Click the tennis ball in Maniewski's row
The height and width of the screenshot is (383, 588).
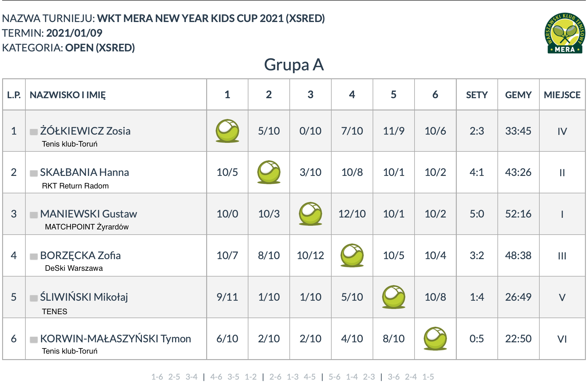(x=311, y=214)
